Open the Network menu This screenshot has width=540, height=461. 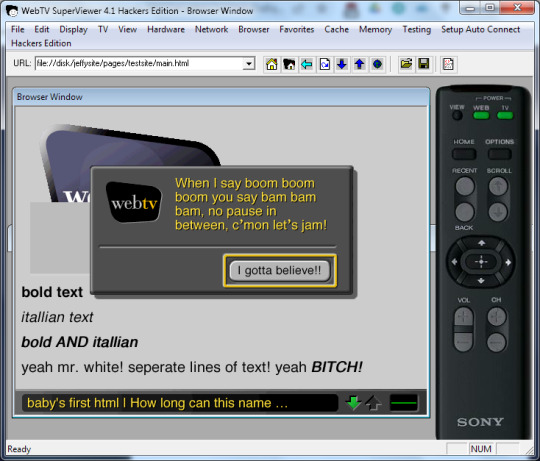211,30
